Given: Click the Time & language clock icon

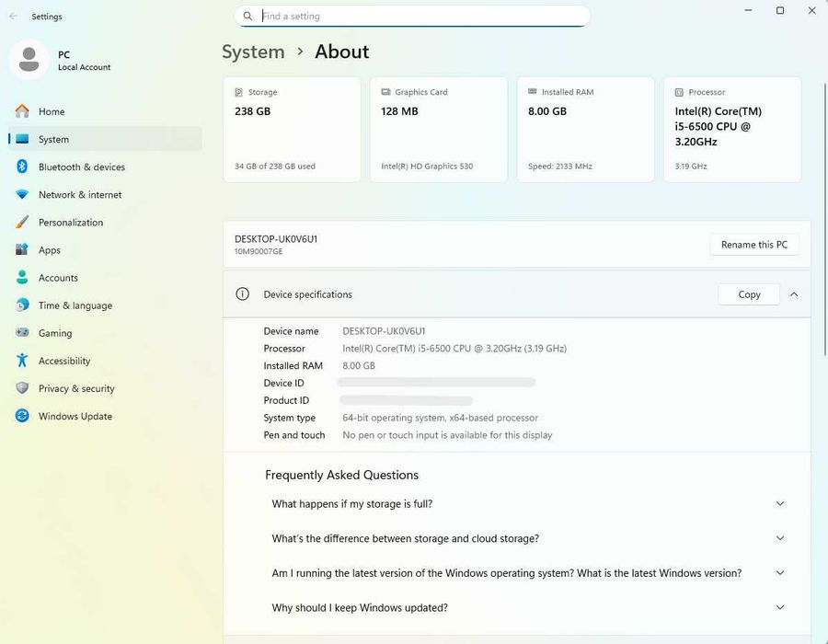Looking at the screenshot, I should coord(22,305).
